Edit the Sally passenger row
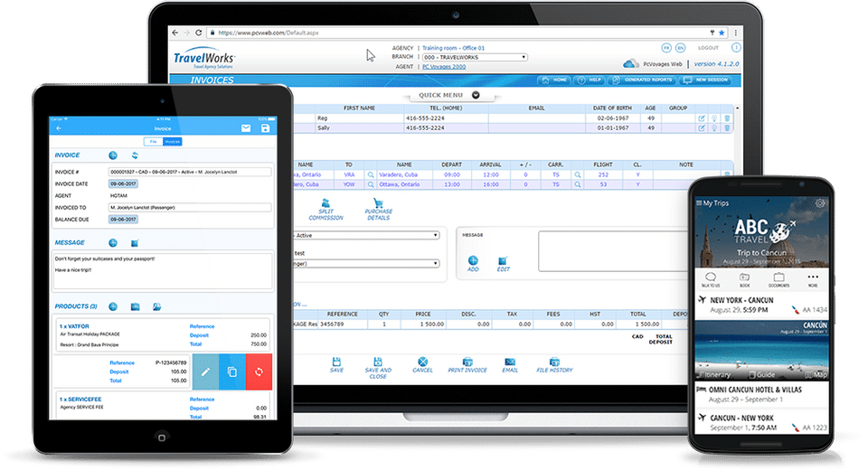This screenshot has height=470, width=868. pyautogui.click(x=702, y=127)
